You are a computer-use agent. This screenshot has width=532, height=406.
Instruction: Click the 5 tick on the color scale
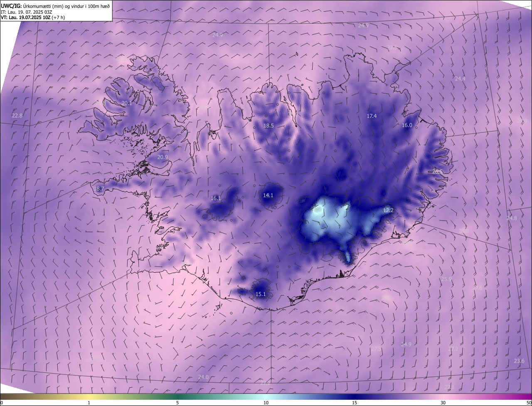[x=177, y=403]
